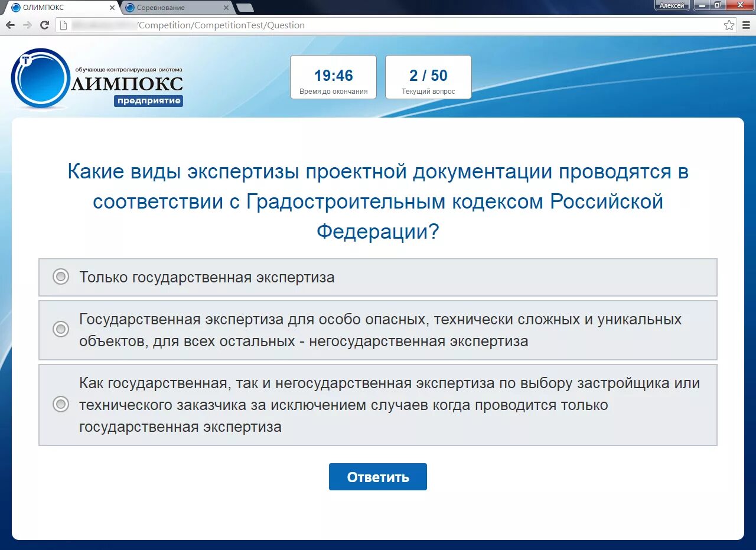Image resolution: width=756 pixels, height=550 pixels.
Task: Click the question heading text
Action: pos(378,201)
